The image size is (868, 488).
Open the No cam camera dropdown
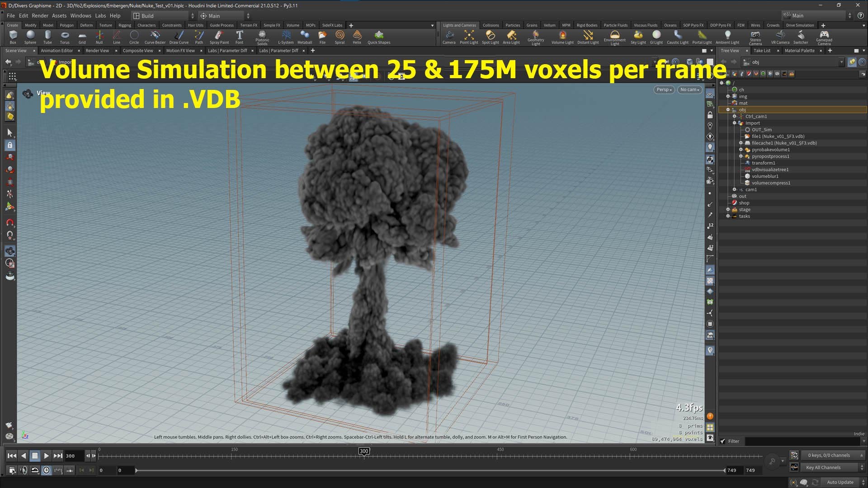tap(689, 89)
